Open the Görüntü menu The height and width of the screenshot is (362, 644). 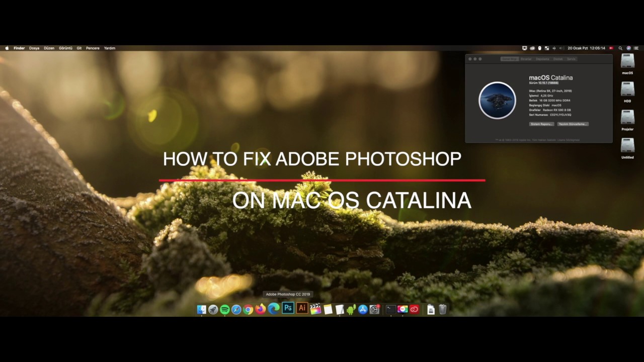point(66,48)
